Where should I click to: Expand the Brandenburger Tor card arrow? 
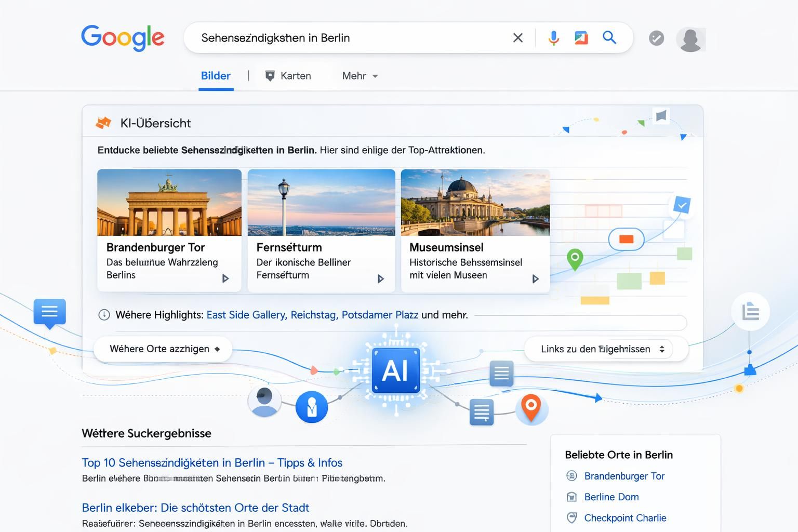225,278
